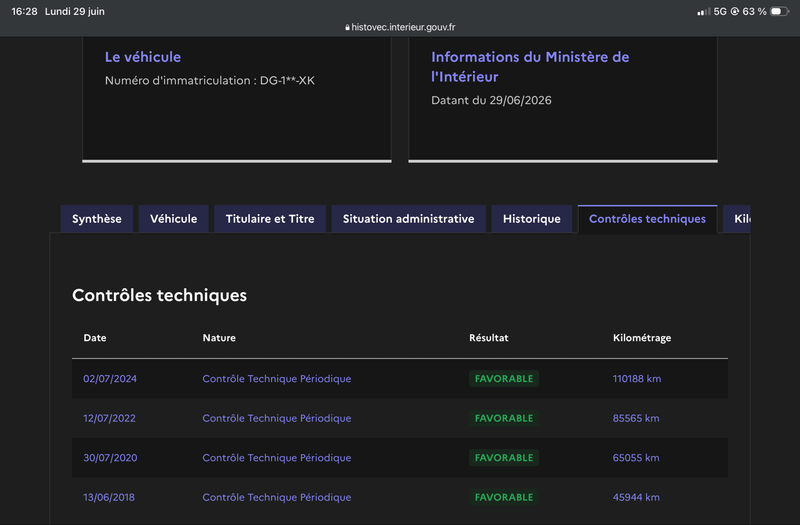Go to the Historique tab
The image size is (800, 525).
[x=532, y=219]
